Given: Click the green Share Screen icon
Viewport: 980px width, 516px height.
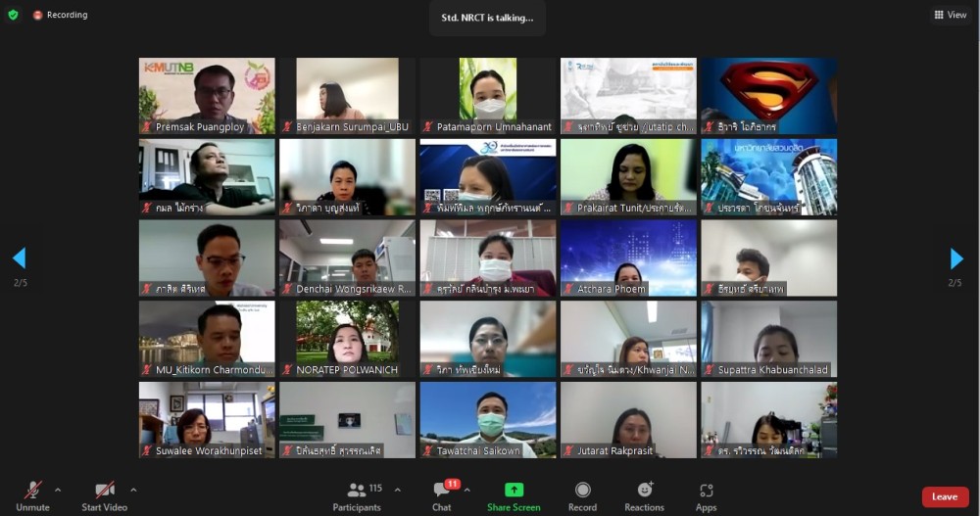Looking at the screenshot, I should 514,491.
